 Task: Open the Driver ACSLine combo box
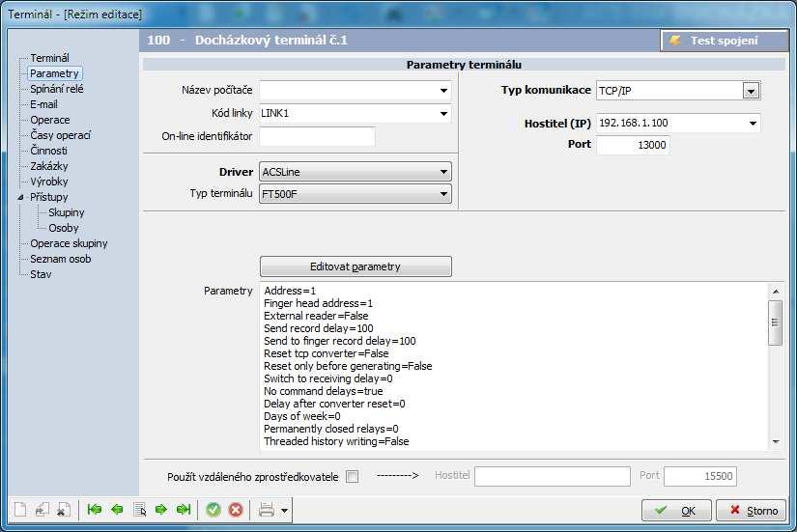point(356,172)
